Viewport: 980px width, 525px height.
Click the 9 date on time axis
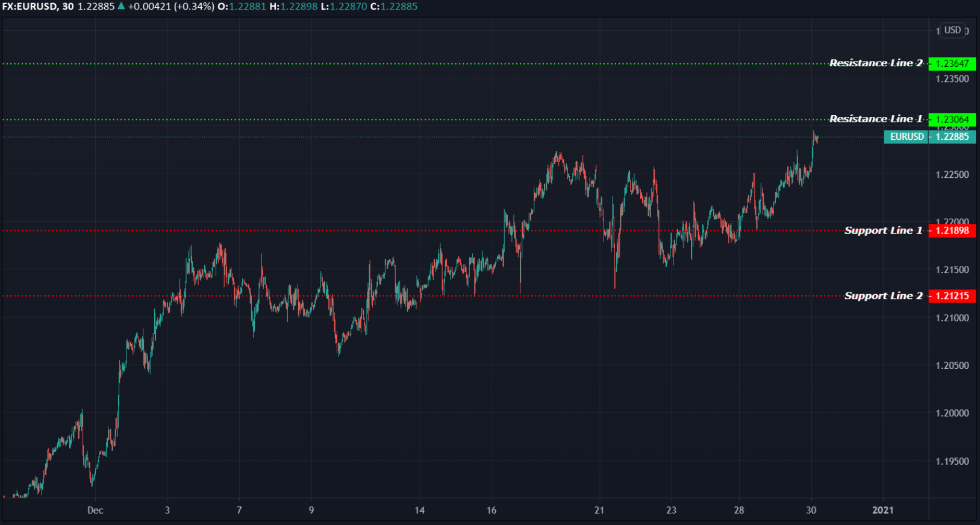[311, 511]
